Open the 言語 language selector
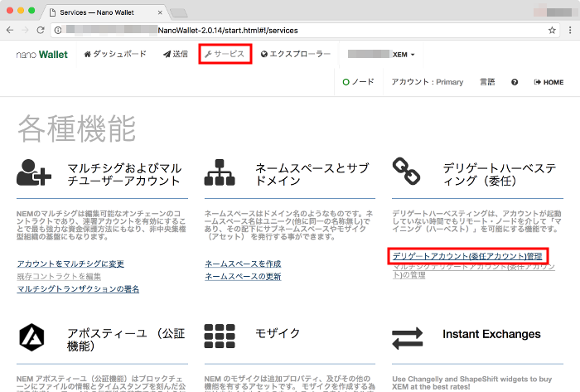 point(487,82)
